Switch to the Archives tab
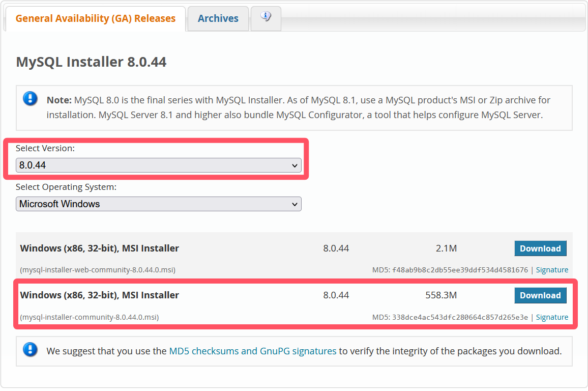 (218, 18)
